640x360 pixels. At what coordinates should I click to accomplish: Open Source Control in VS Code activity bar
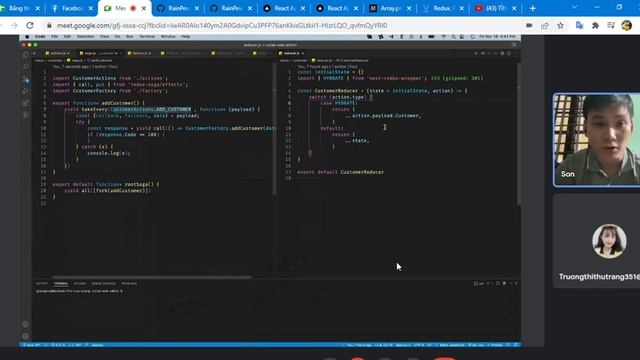[x=25, y=79]
